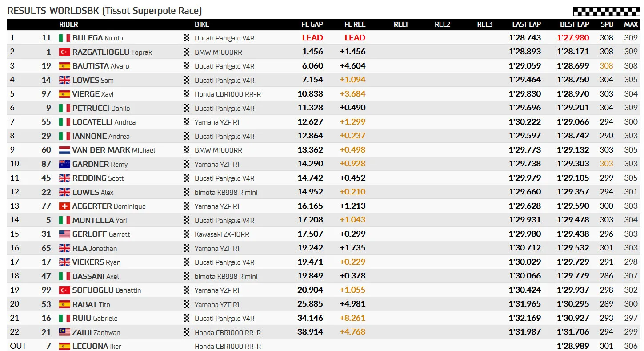Click the FL GAP value 1.456
The image size is (644, 351).
coord(312,52)
